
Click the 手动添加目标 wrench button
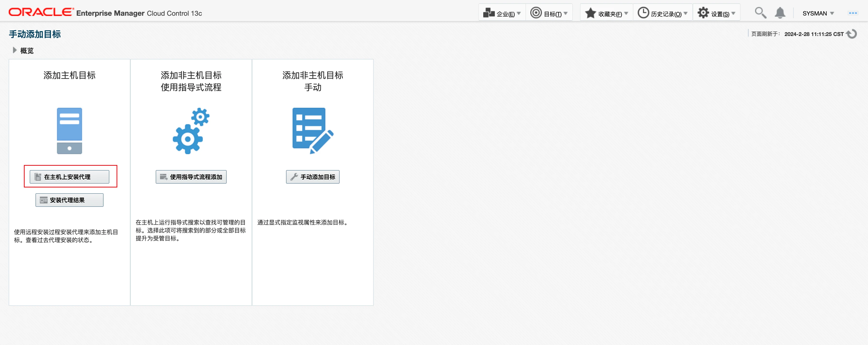pyautogui.click(x=312, y=177)
